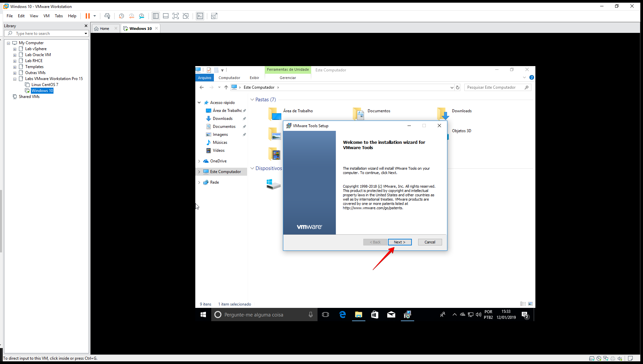
Task: Switch to the Home tab
Action: [104, 29]
